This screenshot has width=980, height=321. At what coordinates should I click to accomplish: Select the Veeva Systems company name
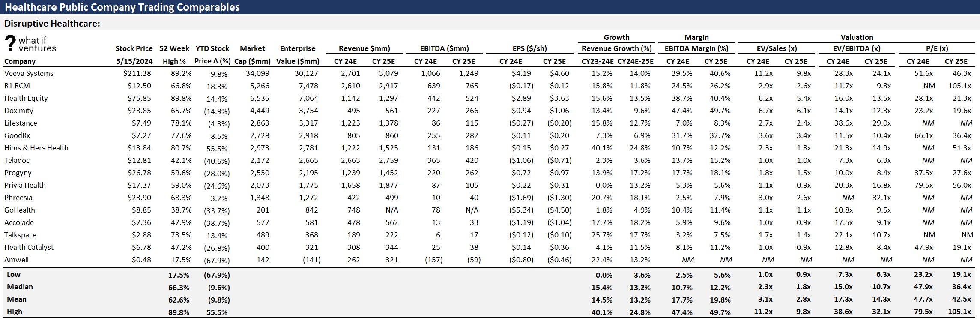click(x=29, y=73)
